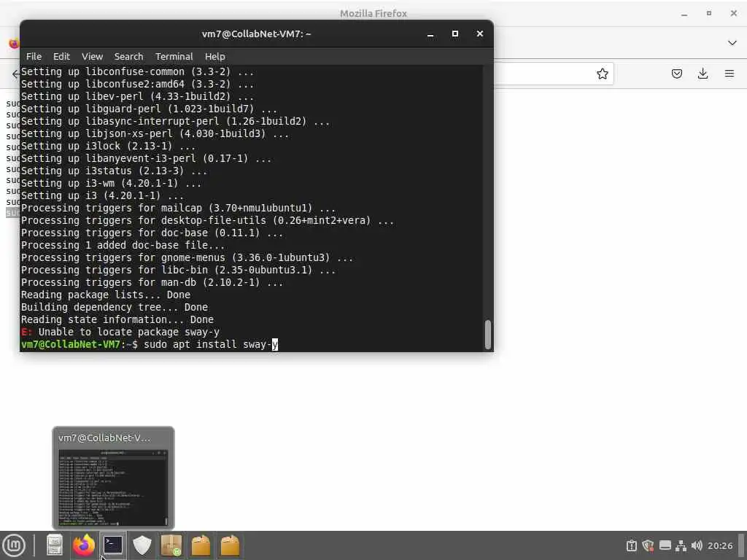Click the thumbnail title 'vm7@CollabNet-V...'
This screenshot has height=560, width=747.
click(x=104, y=437)
